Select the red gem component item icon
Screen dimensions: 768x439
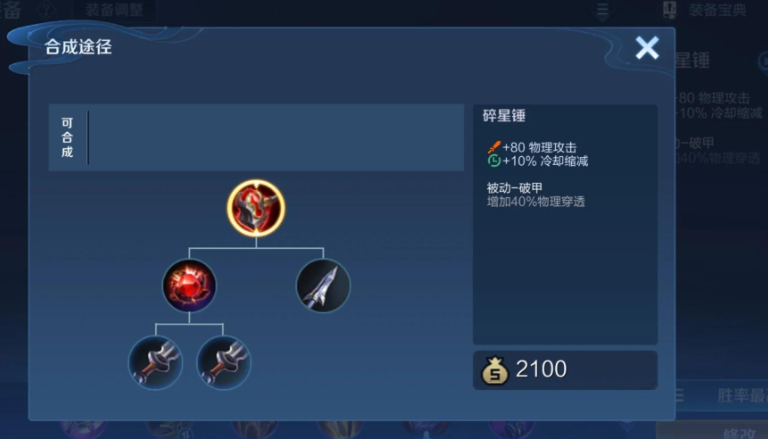coord(189,286)
